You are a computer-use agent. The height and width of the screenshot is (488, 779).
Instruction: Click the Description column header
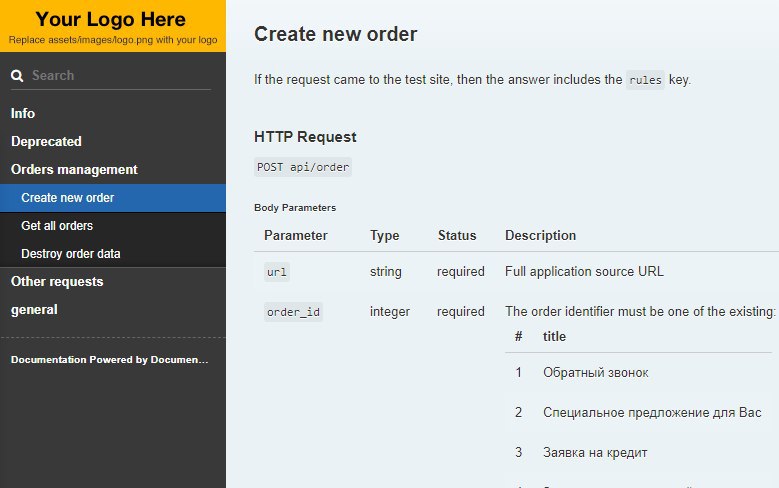coord(541,235)
